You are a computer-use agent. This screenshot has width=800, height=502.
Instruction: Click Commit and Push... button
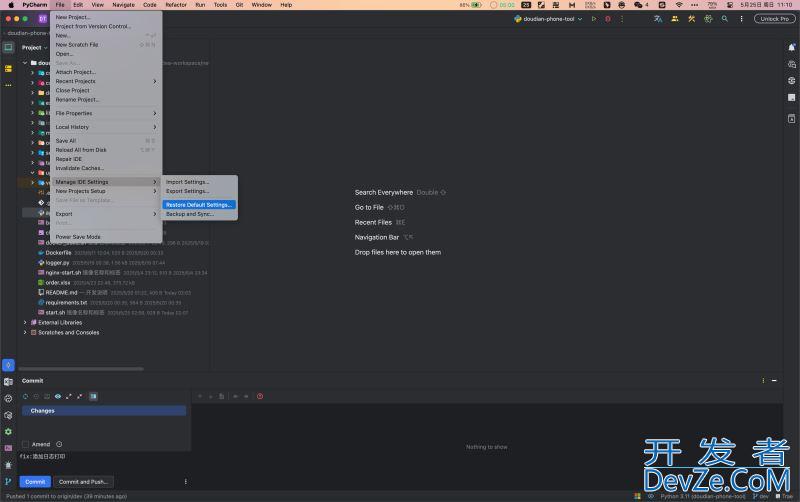coord(84,482)
